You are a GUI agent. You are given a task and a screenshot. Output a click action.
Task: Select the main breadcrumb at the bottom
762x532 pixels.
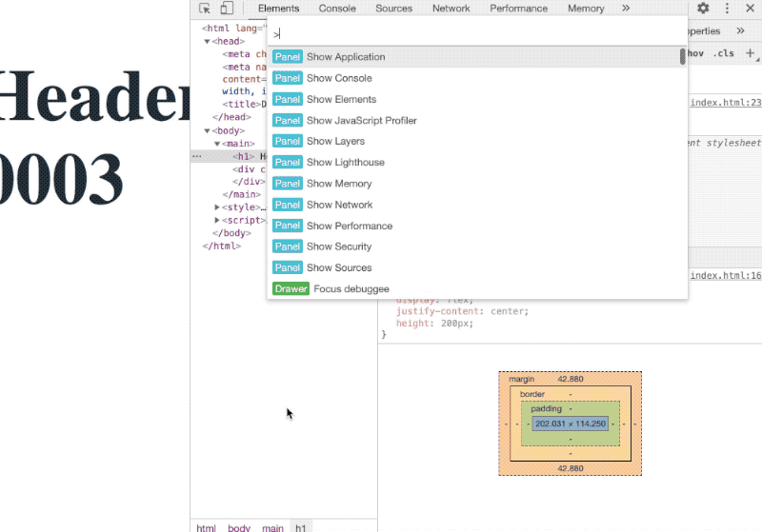[272, 527]
